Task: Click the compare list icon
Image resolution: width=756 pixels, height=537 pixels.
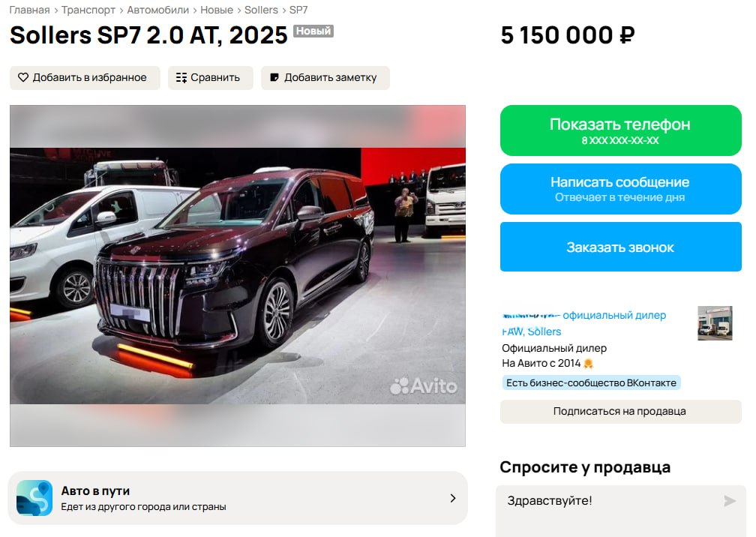Action: click(x=181, y=77)
